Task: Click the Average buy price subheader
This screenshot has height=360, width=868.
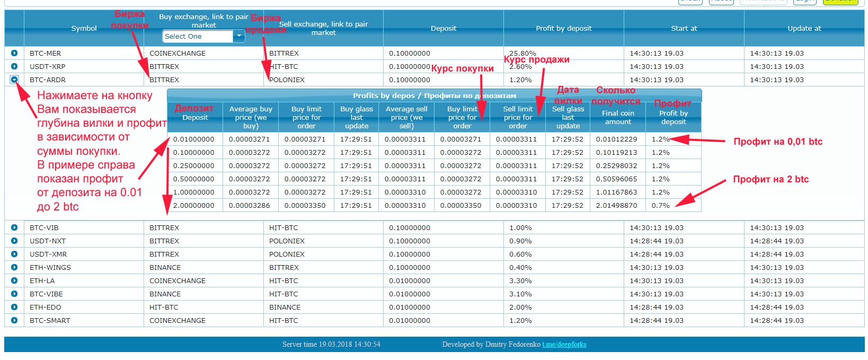Action: coord(251,117)
